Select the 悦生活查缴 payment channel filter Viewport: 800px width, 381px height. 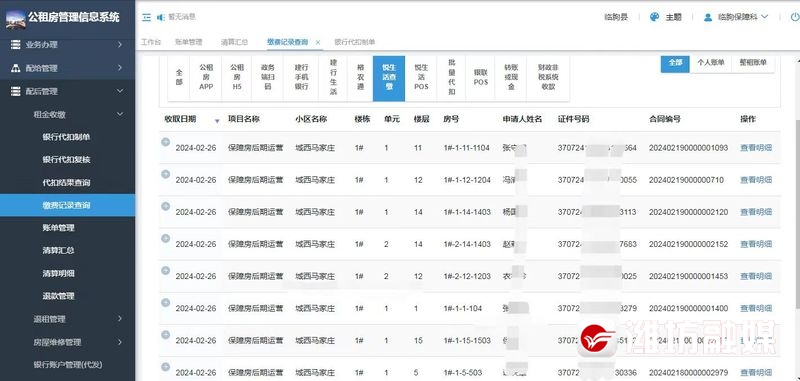(389, 78)
